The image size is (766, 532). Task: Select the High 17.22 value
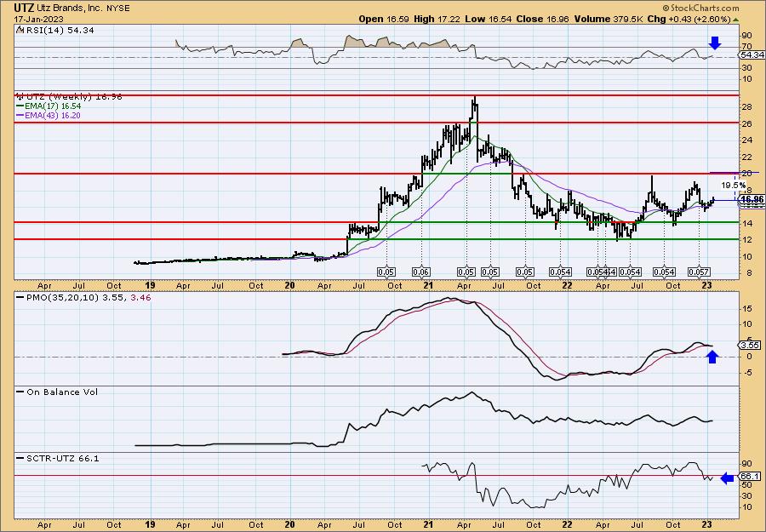click(436, 19)
